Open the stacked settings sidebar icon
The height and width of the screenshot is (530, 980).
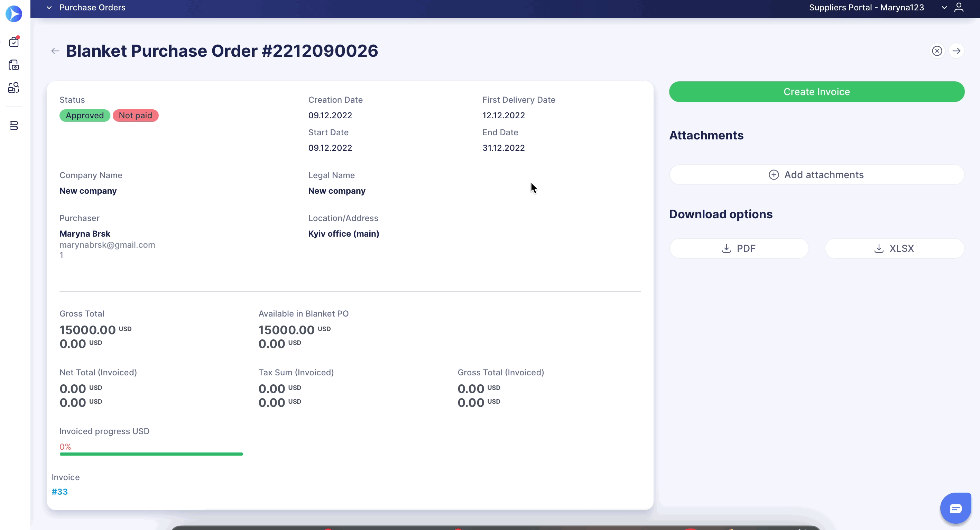pyautogui.click(x=14, y=126)
